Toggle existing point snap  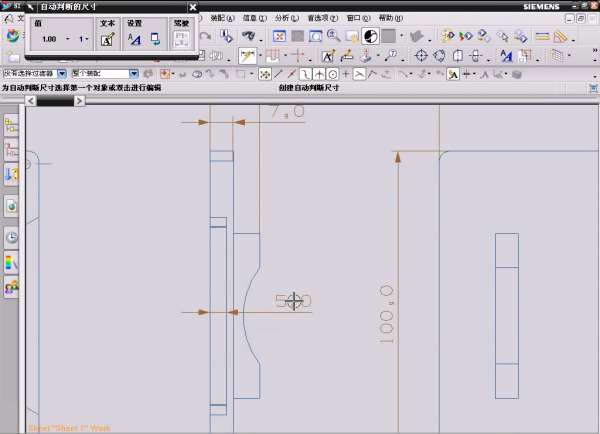pos(346,74)
